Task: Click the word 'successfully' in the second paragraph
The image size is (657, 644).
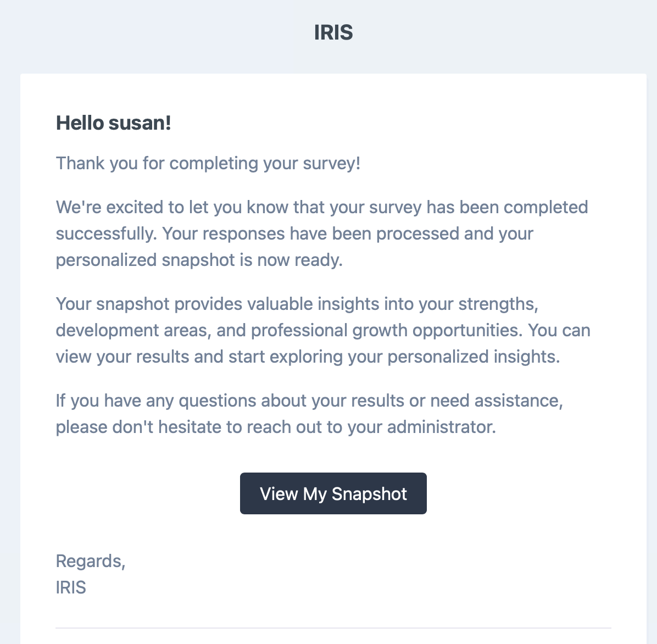Action: [x=104, y=234]
